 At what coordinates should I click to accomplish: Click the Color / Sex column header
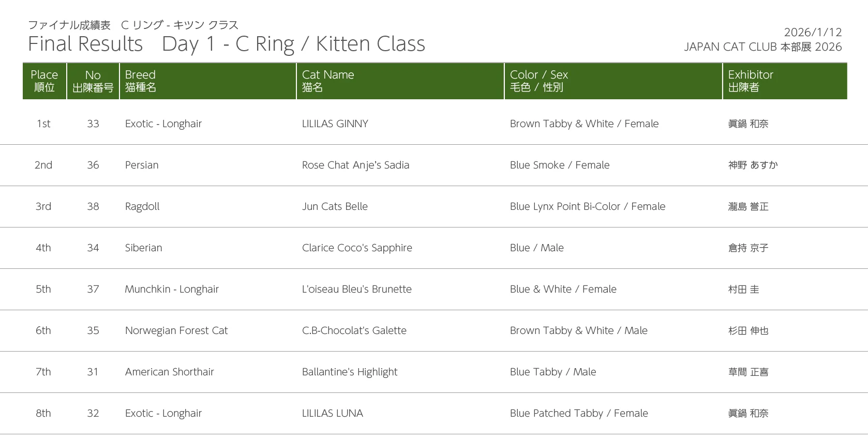click(x=539, y=81)
